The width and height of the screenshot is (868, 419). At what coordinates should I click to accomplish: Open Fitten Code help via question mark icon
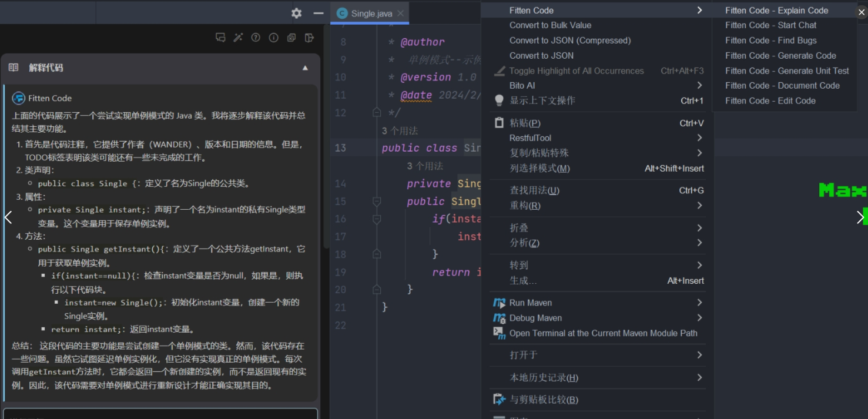point(256,38)
